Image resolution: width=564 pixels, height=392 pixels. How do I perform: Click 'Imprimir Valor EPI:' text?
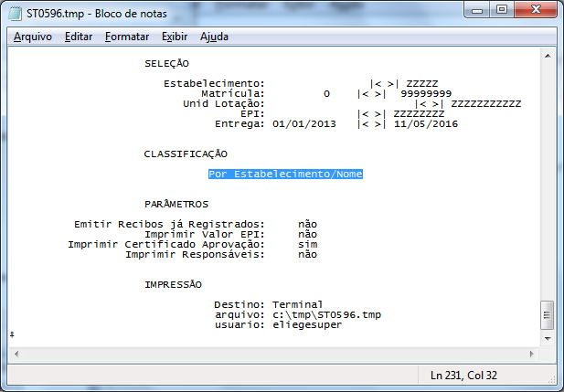[x=205, y=235]
